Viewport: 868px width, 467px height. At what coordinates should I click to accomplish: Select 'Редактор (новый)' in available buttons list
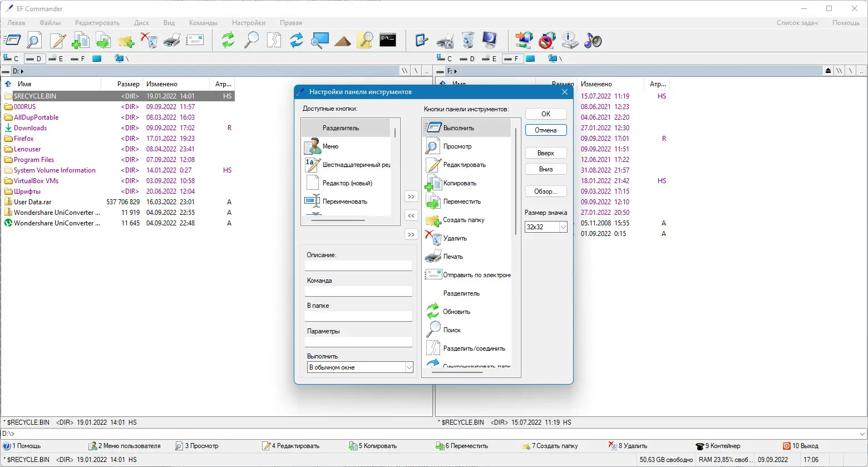point(346,183)
